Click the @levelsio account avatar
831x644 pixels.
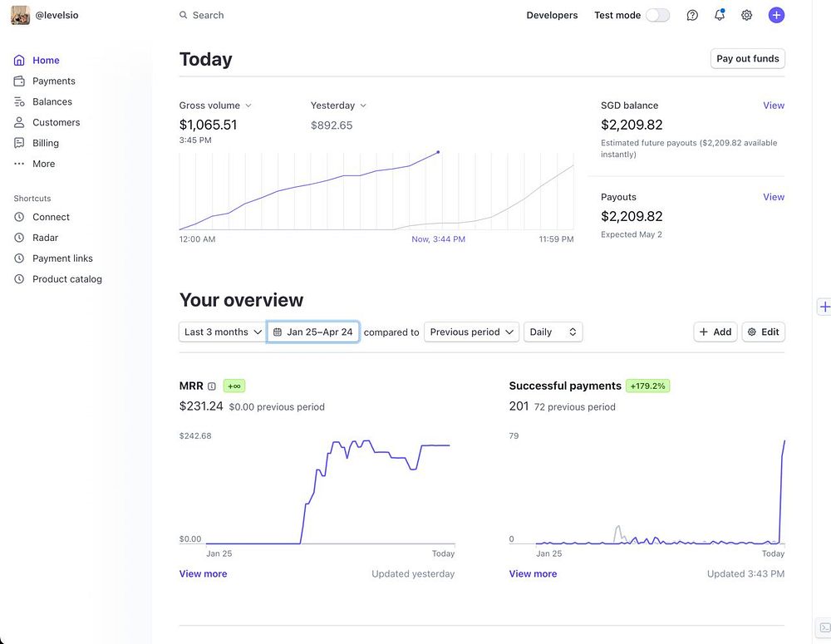click(x=21, y=15)
